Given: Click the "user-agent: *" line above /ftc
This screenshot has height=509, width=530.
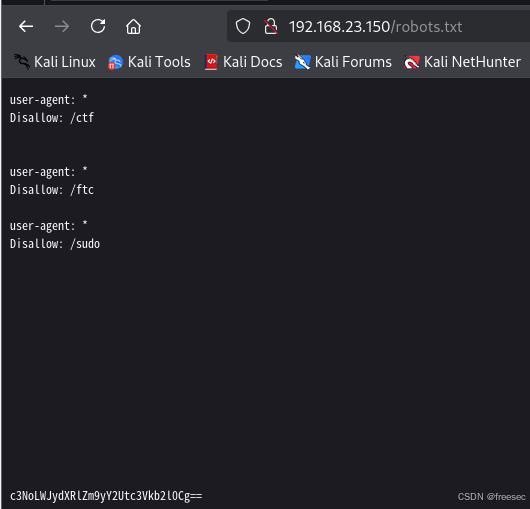Looking at the screenshot, I should point(49,172).
